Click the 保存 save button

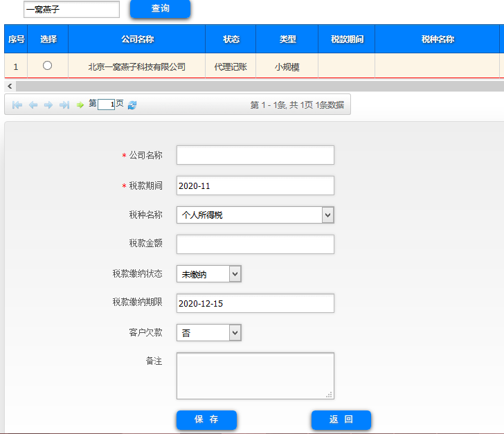pyautogui.click(x=206, y=419)
